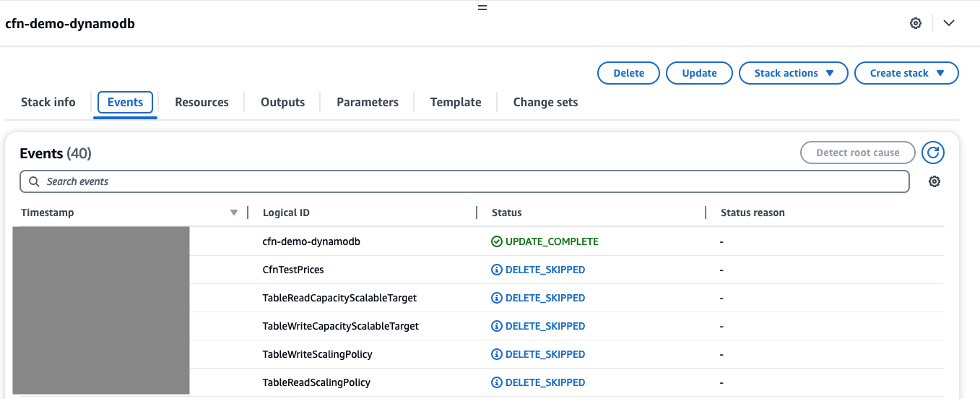
Task: Delete the stack
Action: pos(628,73)
